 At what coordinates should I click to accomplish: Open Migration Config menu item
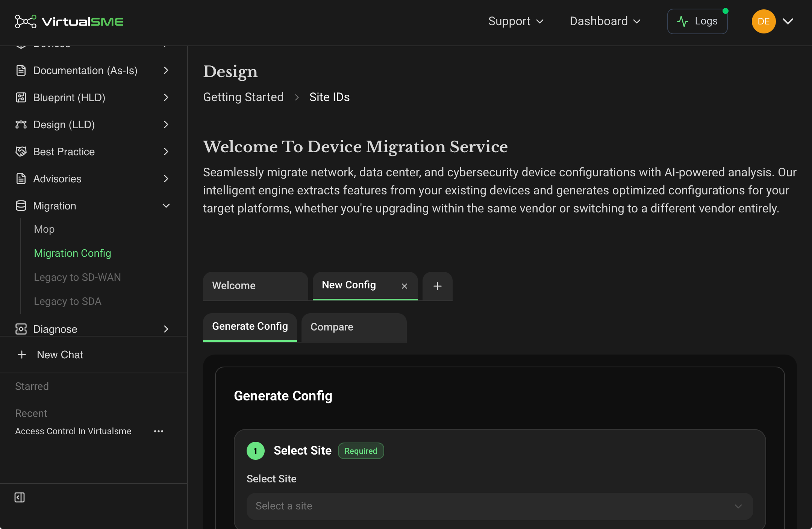[73, 253]
